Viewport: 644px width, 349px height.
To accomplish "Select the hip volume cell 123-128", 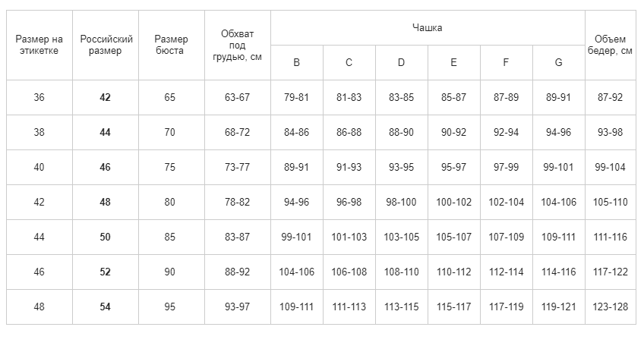I will point(611,307).
